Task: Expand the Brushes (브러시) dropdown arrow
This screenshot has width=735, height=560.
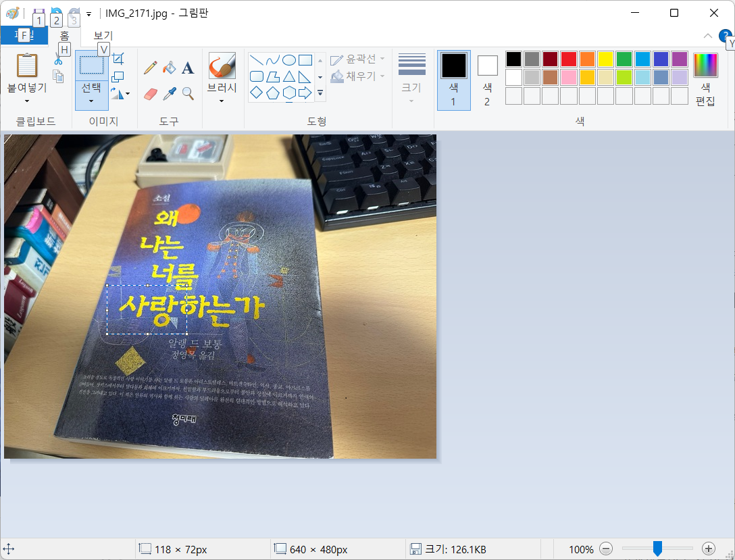Action: 222,101
